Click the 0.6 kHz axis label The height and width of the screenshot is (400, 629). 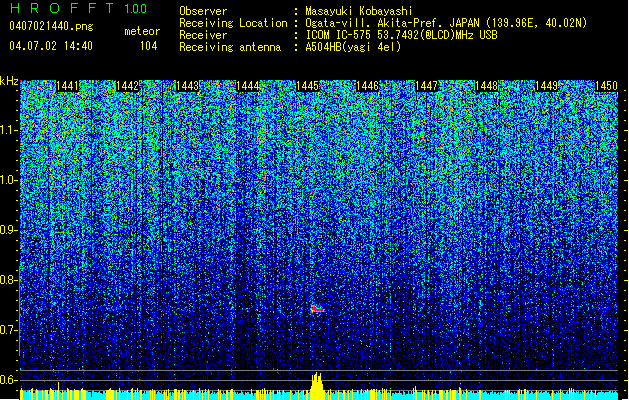[9, 380]
